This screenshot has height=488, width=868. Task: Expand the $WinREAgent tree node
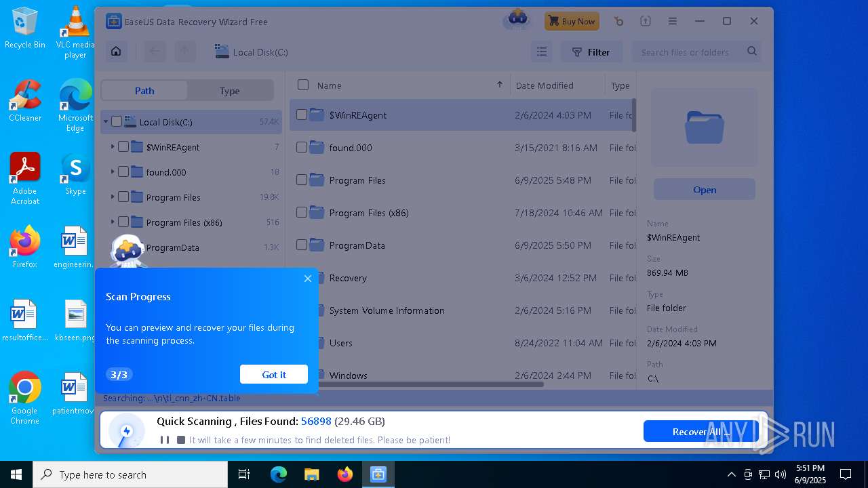pyautogui.click(x=113, y=147)
